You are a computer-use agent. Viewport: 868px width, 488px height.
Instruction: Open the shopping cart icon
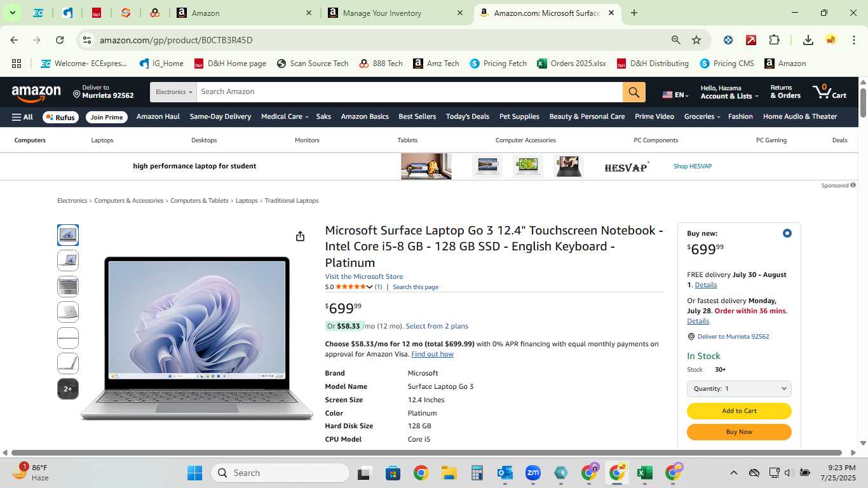[830, 91]
